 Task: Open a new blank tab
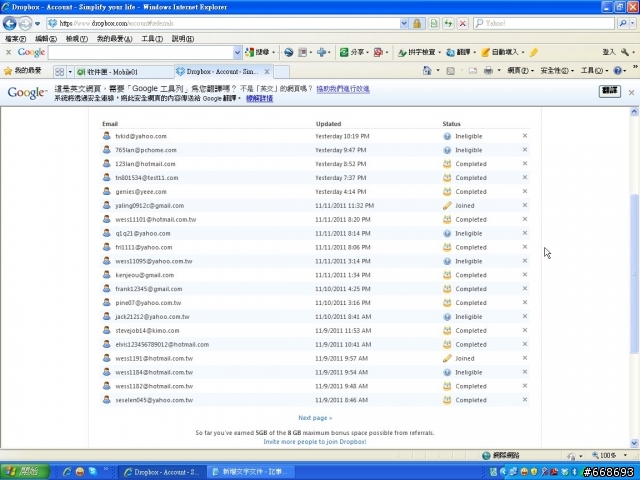[x=282, y=72]
